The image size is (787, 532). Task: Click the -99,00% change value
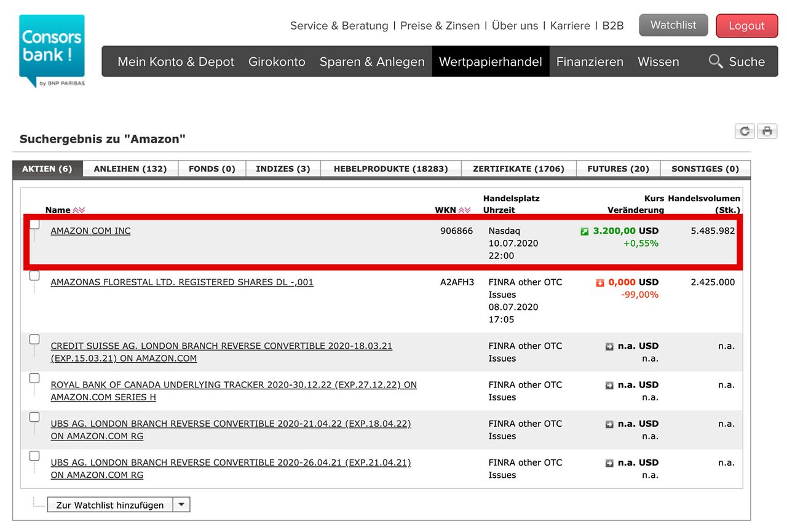point(640,295)
